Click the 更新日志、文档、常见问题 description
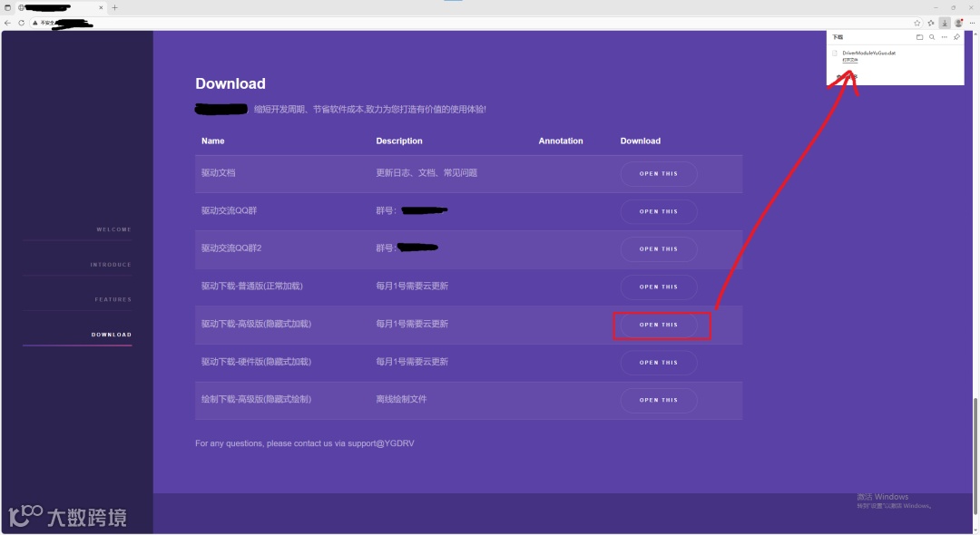The width and height of the screenshot is (980, 535). pos(426,173)
